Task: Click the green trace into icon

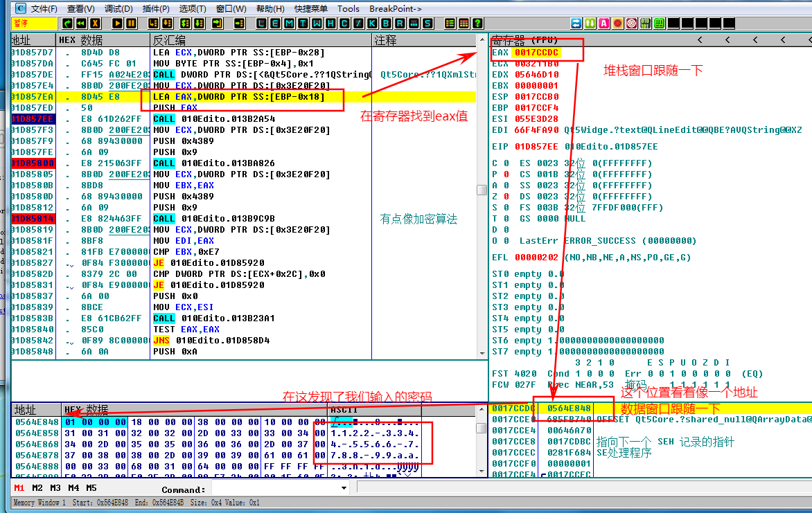Action: (186, 24)
